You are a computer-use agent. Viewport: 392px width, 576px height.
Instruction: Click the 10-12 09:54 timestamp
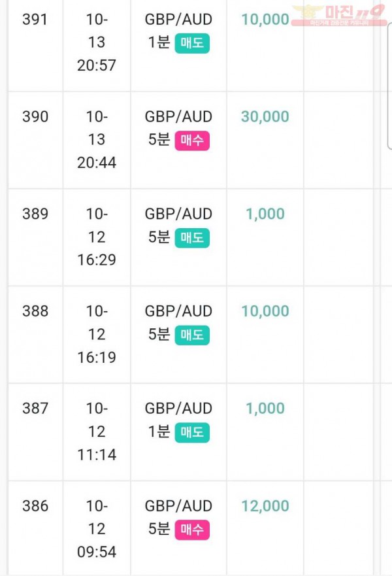(97, 529)
